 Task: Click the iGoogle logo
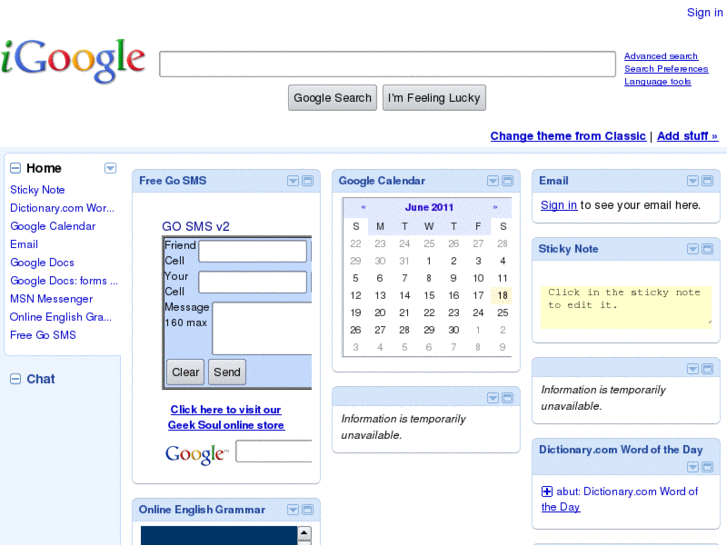point(73,60)
